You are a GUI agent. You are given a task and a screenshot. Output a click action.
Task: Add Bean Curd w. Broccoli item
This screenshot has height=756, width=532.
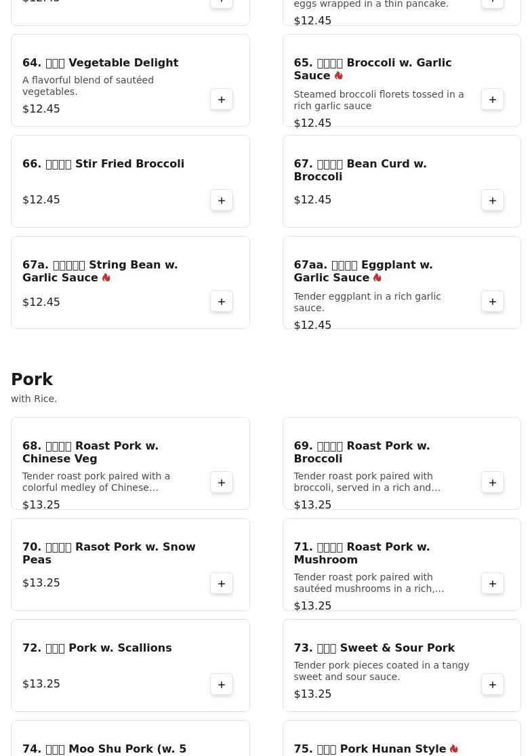(x=493, y=201)
